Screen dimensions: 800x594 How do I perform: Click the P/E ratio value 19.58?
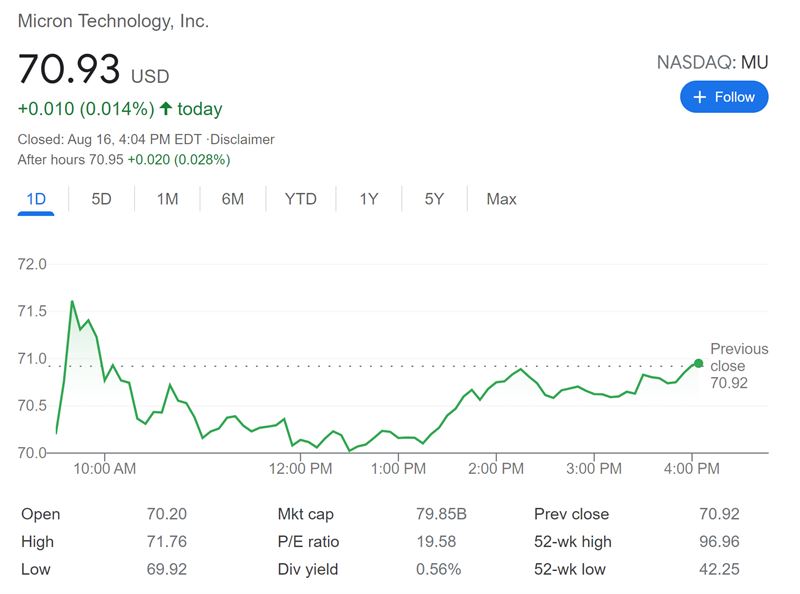[436, 541]
